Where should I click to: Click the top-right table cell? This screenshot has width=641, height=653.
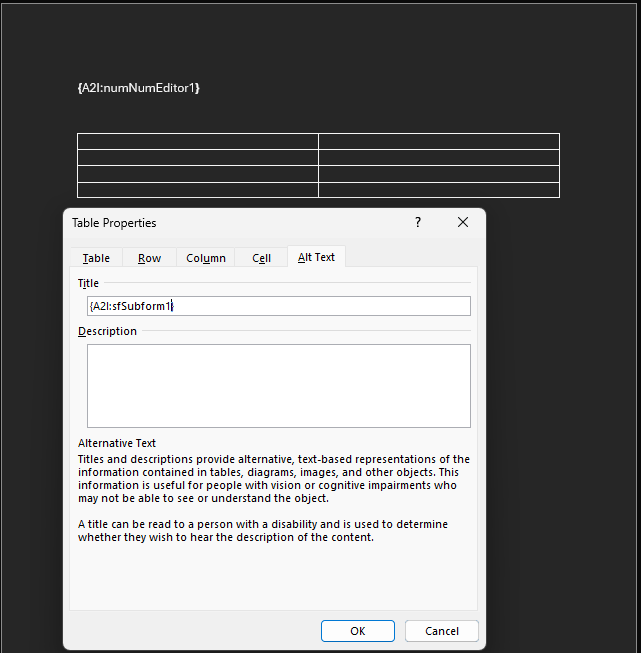coord(438,141)
